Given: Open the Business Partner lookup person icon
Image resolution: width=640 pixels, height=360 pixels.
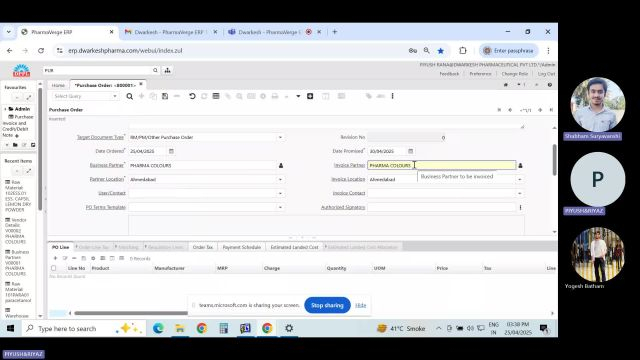Looking at the screenshot, I should click(x=280, y=165).
